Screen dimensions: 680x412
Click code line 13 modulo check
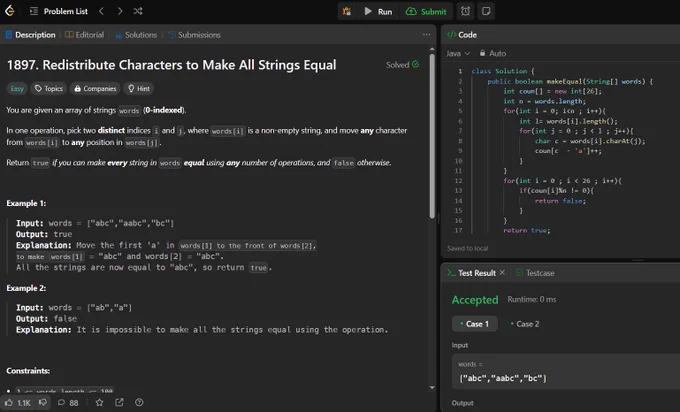point(556,191)
